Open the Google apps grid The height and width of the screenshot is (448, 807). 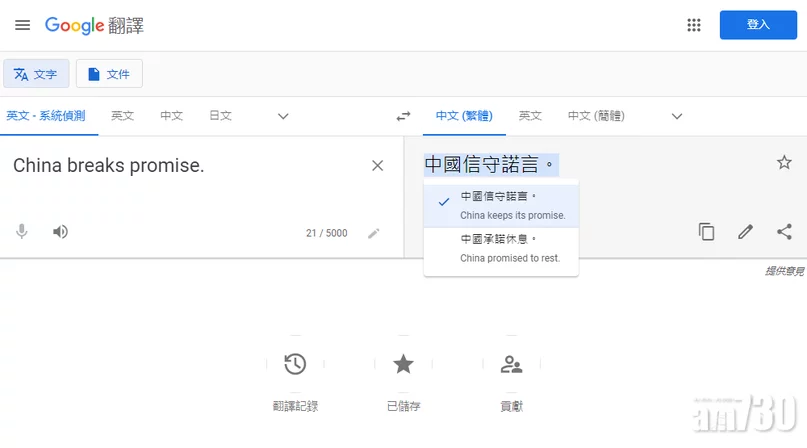click(694, 25)
